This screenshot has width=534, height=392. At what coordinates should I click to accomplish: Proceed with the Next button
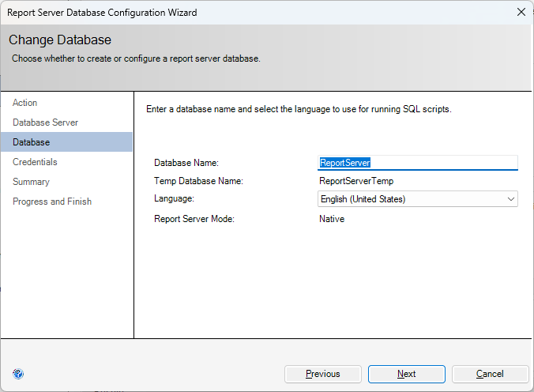click(x=406, y=374)
